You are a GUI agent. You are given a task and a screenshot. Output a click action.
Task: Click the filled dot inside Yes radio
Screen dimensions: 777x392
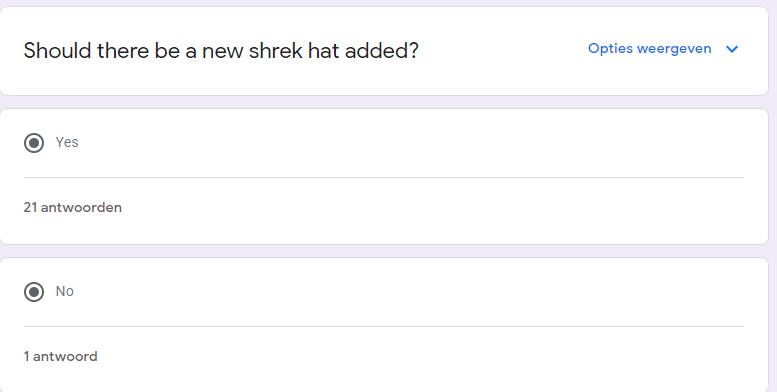(34, 143)
